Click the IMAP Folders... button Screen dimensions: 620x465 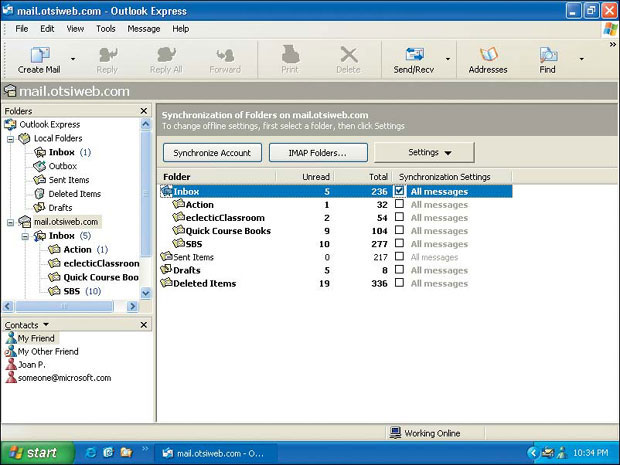click(318, 153)
